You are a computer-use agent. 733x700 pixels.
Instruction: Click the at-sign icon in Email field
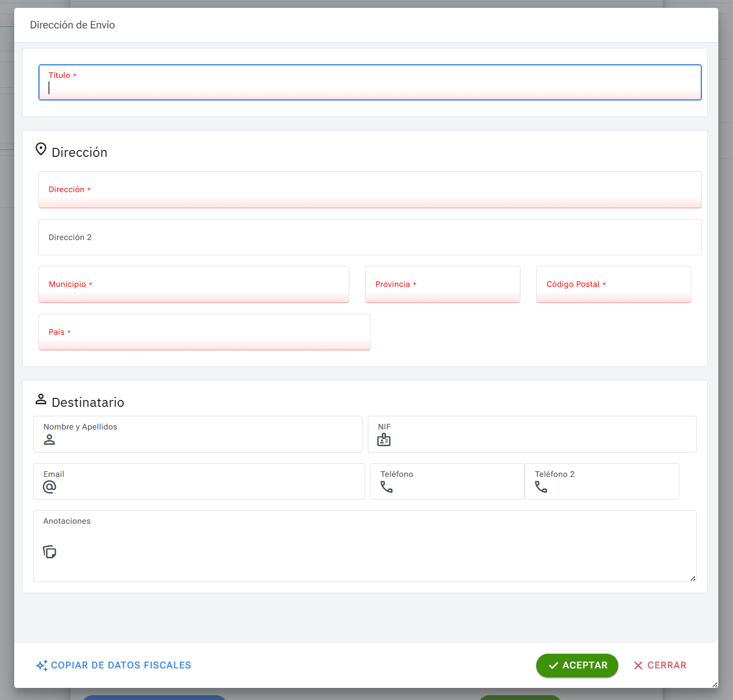(x=49, y=487)
